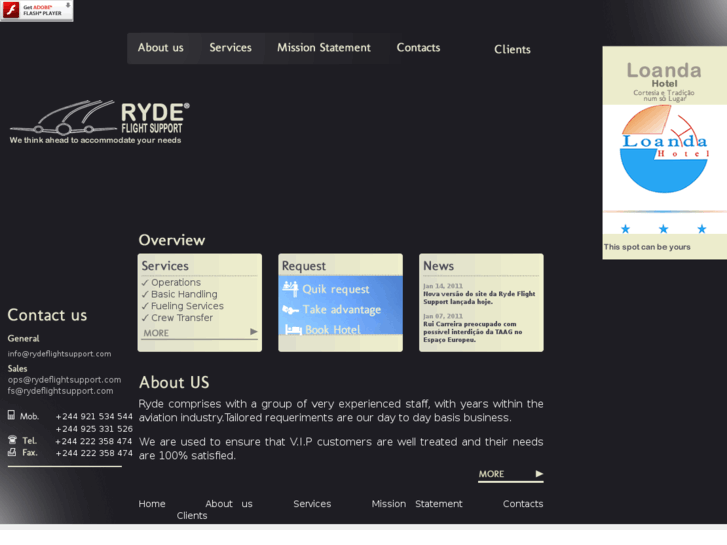This screenshot has height=545, width=727.
Task: Click fs@rydeflightsupport.com email address
Action: pos(60,391)
